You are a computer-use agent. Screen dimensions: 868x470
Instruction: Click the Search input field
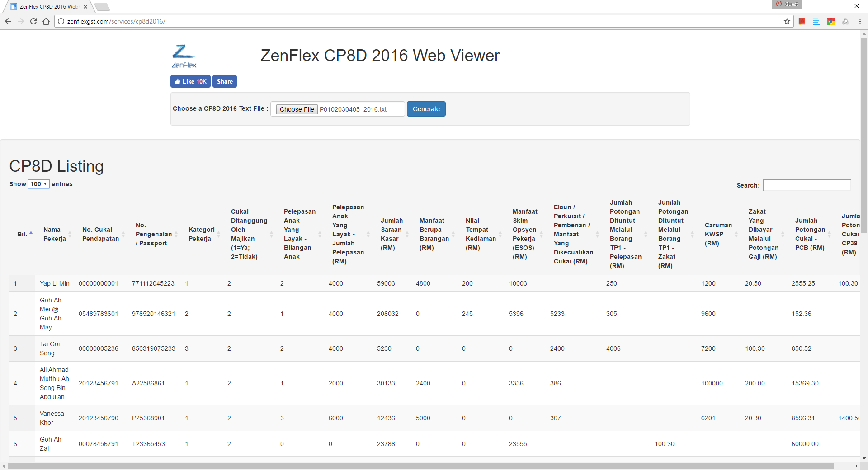coord(807,185)
